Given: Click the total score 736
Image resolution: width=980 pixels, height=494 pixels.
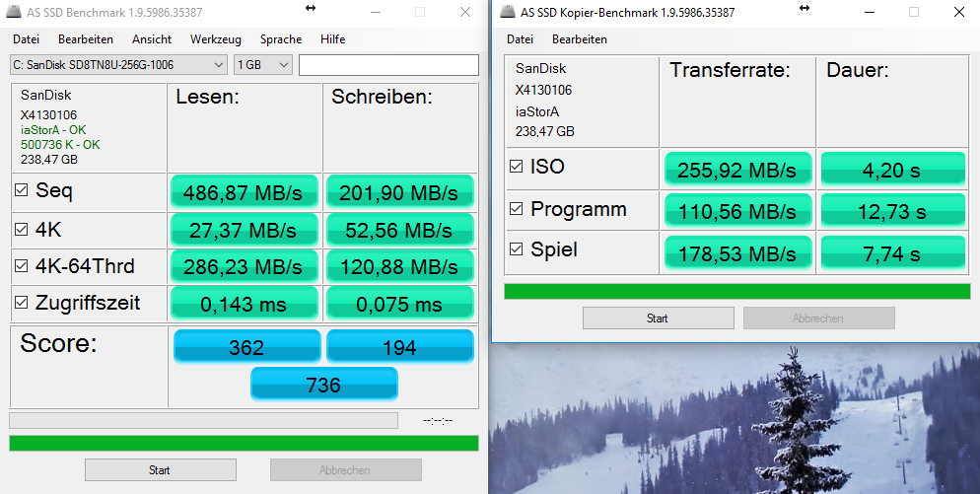Looking at the screenshot, I should 323,384.
